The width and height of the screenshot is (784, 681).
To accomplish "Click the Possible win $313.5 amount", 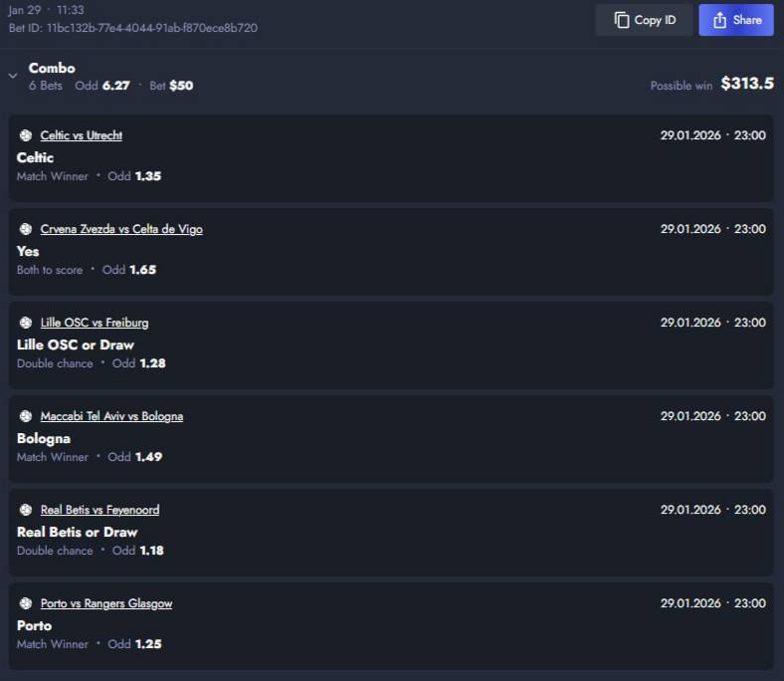I will pos(746,84).
